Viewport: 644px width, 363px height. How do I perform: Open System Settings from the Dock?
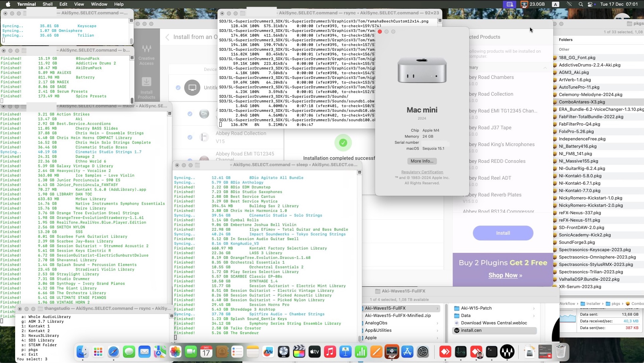pos(423,352)
